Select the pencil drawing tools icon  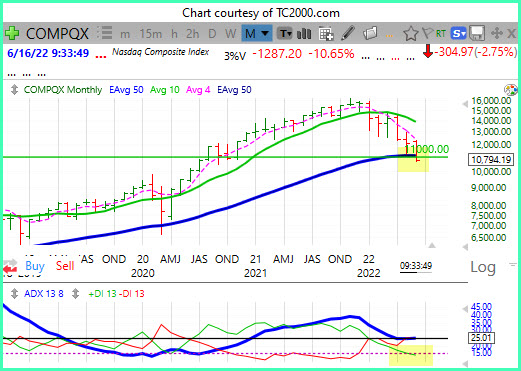point(348,33)
